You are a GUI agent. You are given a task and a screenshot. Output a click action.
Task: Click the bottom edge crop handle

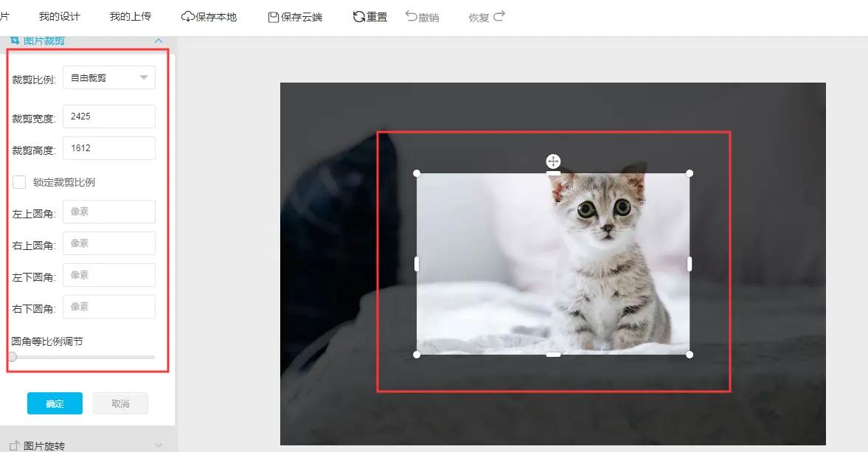point(553,355)
